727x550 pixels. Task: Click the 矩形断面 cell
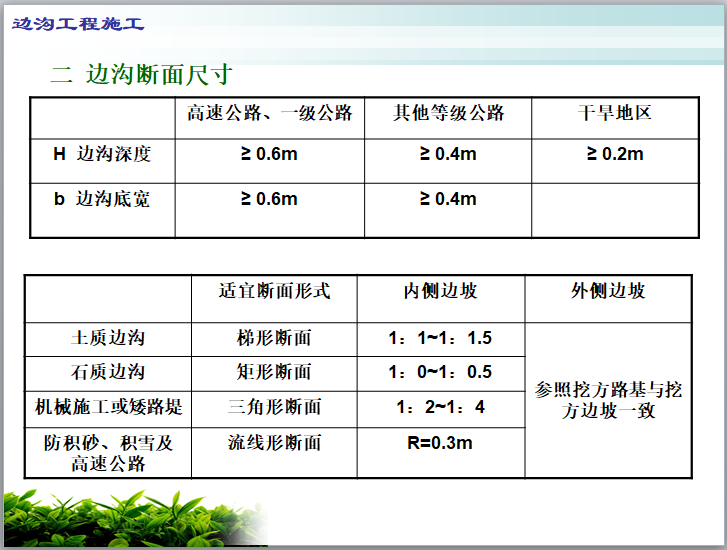click(274, 372)
